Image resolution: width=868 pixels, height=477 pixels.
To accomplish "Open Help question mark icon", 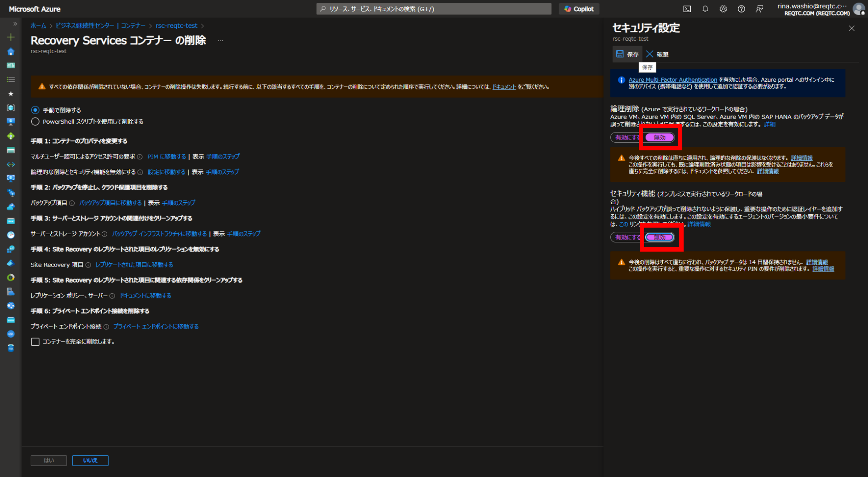I will coord(741,9).
